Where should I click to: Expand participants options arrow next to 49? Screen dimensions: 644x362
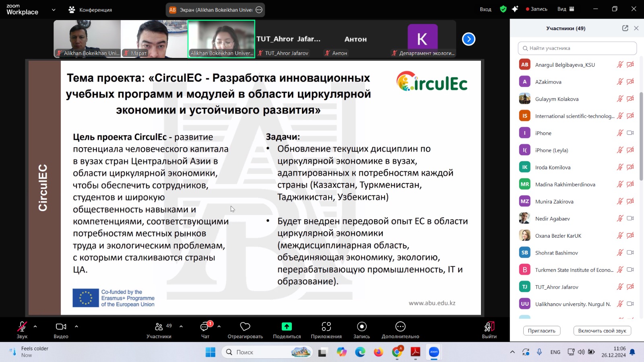pos(181,326)
